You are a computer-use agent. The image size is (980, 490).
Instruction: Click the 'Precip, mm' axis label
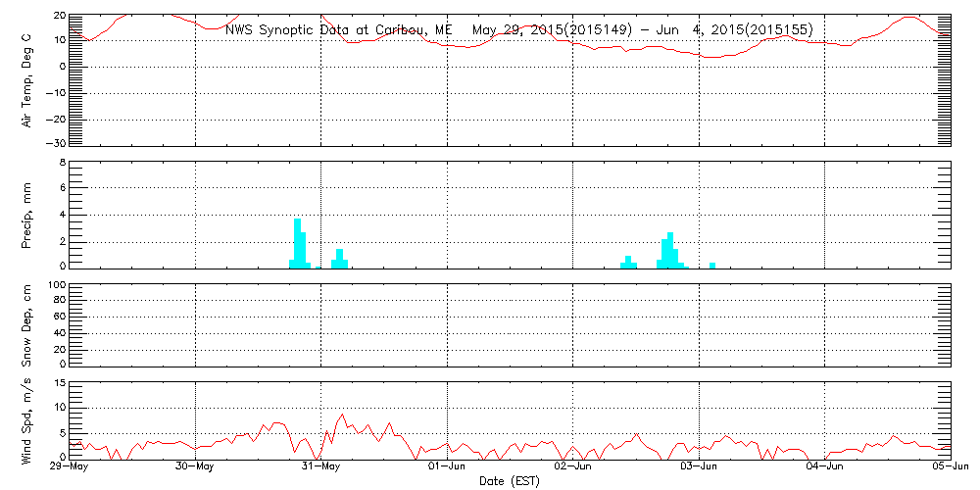[26, 213]
